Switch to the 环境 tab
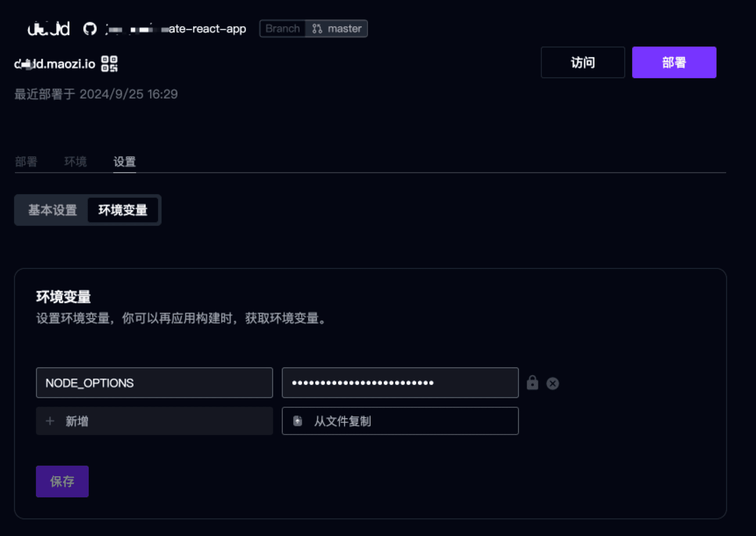This screenshot has height=536, width=756. pyautogui.click(x=76, y=162)
